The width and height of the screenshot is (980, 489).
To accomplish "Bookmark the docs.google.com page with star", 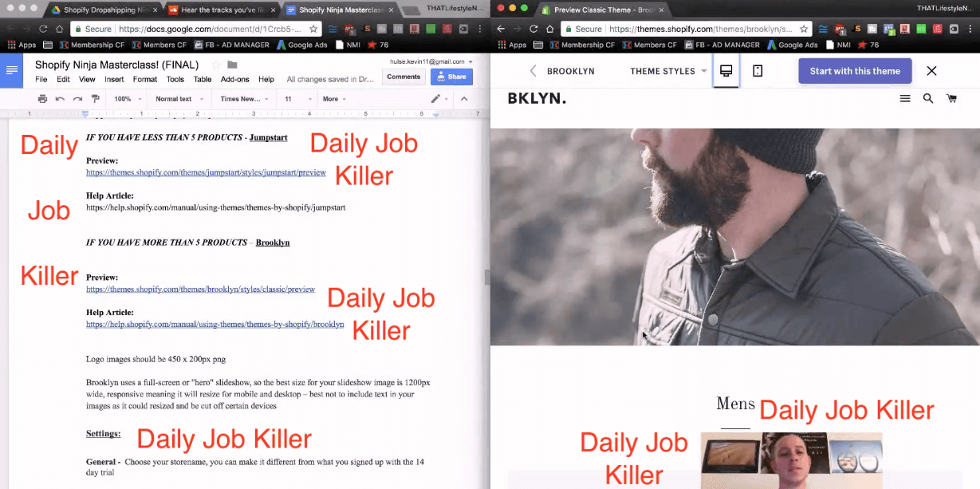I will pyautogui.click(x=314, y=29).
